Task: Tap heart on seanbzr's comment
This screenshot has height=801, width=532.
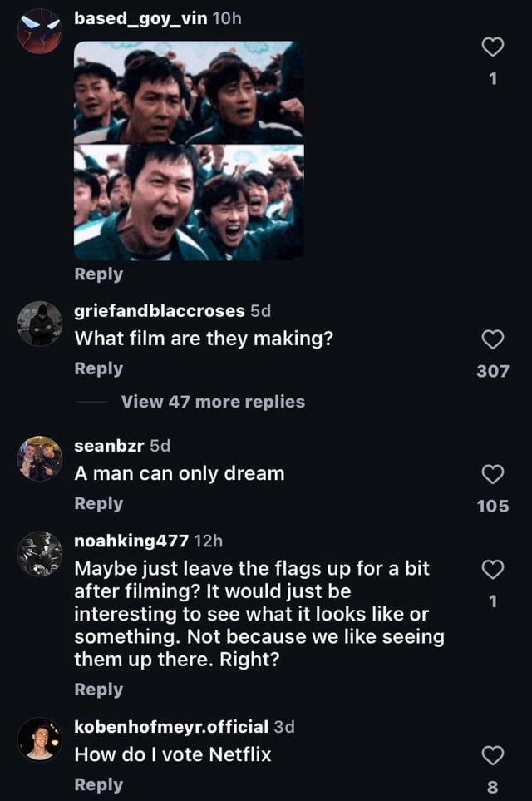Action: pyautogui.click(x=493, y=474)
